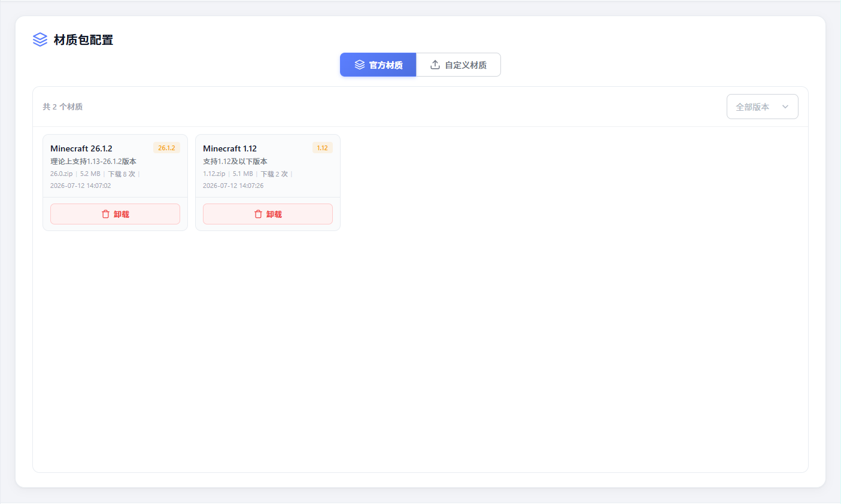Screen dimensions: 841x504
Task: Uninstall Minecraft 26.1.2 pack via 卸载 button
Action: tap(115, 214)
